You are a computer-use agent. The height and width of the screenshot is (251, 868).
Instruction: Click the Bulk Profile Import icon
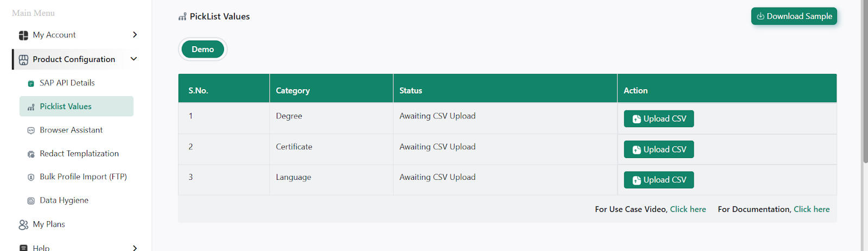(x=31, y=177)
